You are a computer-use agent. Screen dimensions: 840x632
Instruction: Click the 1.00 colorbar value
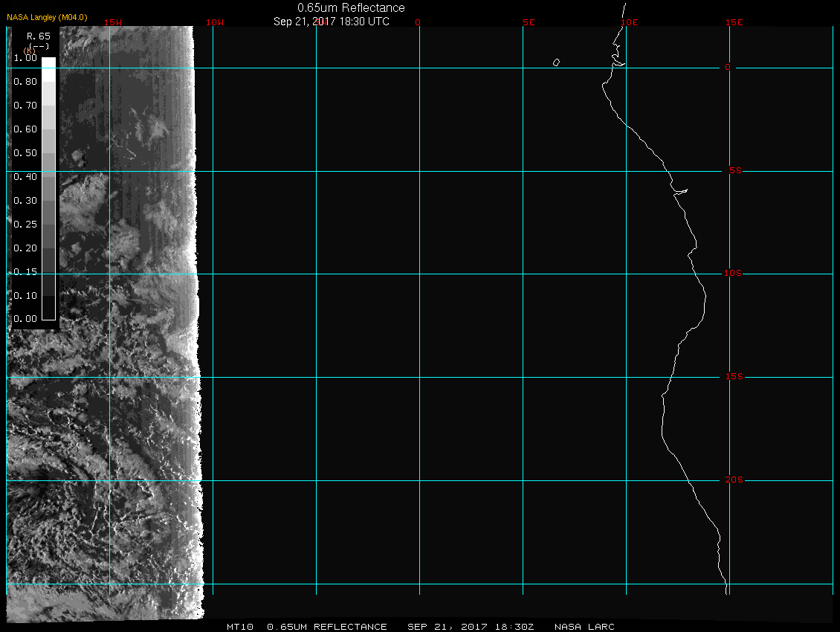25,58
